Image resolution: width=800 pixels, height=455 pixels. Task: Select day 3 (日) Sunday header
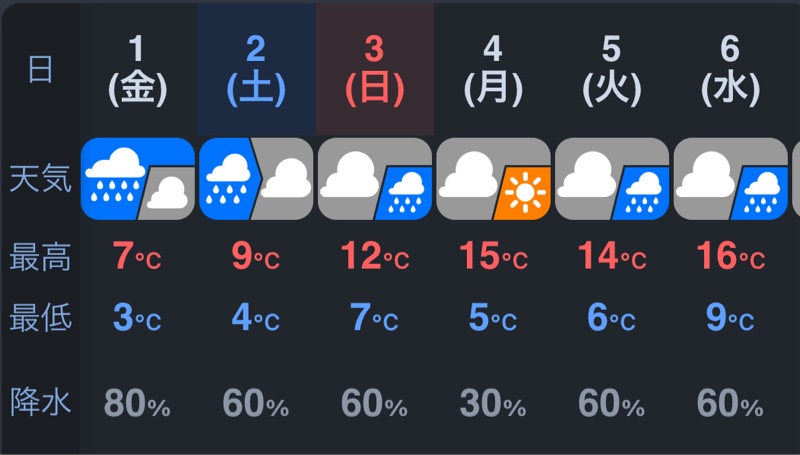coord(375,70)
